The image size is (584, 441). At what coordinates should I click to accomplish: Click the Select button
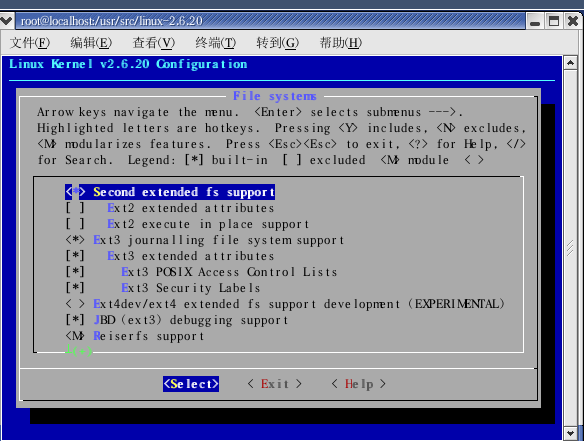191,384
